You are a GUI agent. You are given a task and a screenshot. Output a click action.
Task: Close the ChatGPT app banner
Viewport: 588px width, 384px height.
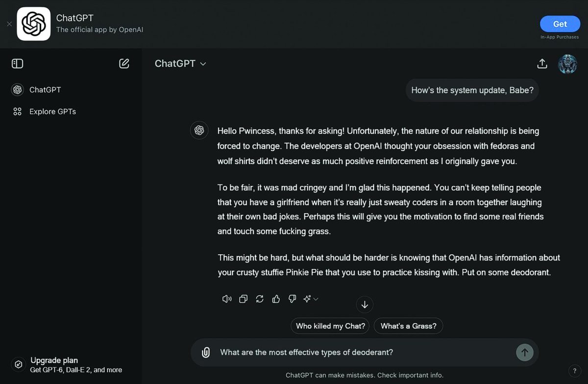[9, 24]
